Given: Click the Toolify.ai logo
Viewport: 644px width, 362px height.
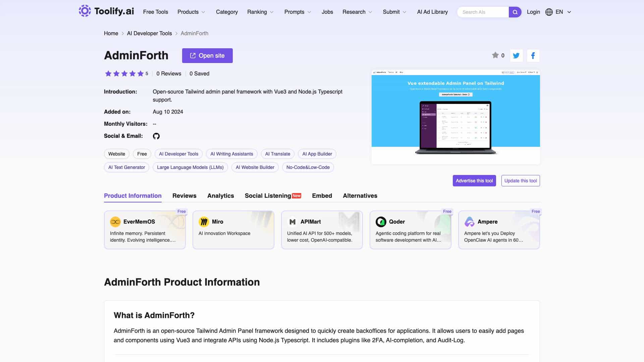Looking at the screenshot, I should coord(106,11).
